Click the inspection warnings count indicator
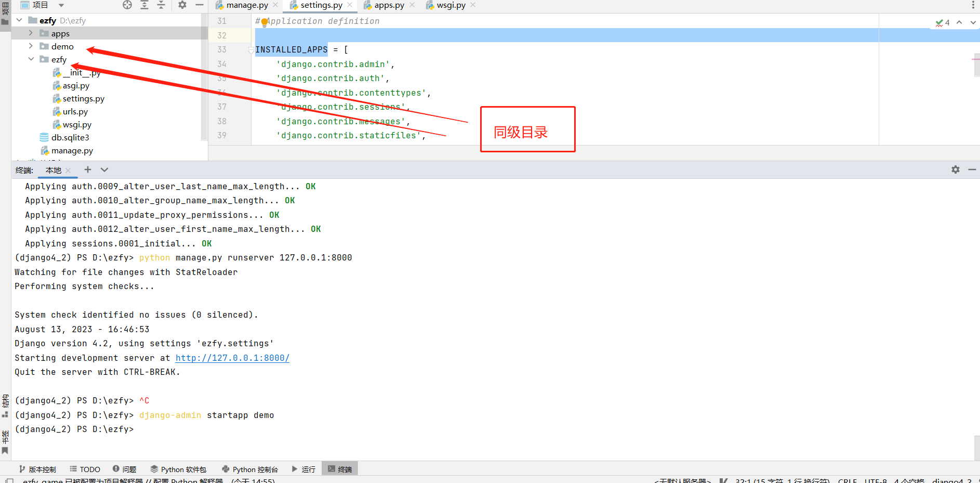The width and height of the screenshot is (980, 483). pos(943,22)
